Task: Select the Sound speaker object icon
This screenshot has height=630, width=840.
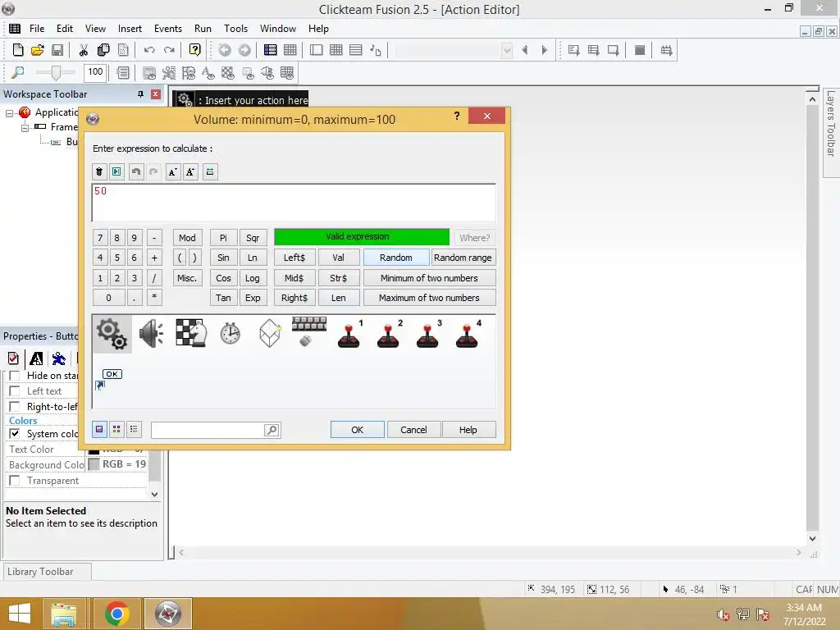Action: tap(152, 334)
